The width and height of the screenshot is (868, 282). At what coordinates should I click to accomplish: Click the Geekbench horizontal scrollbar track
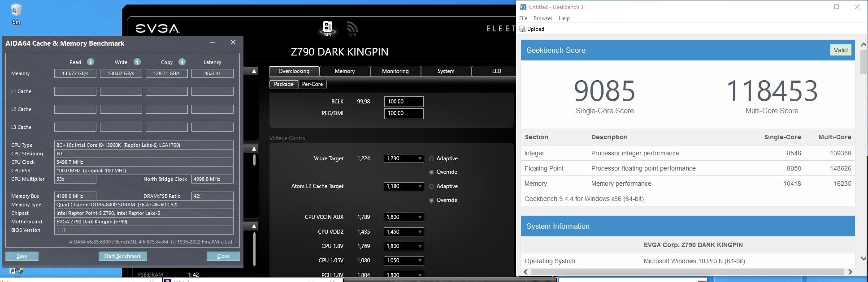click(687, 272)
